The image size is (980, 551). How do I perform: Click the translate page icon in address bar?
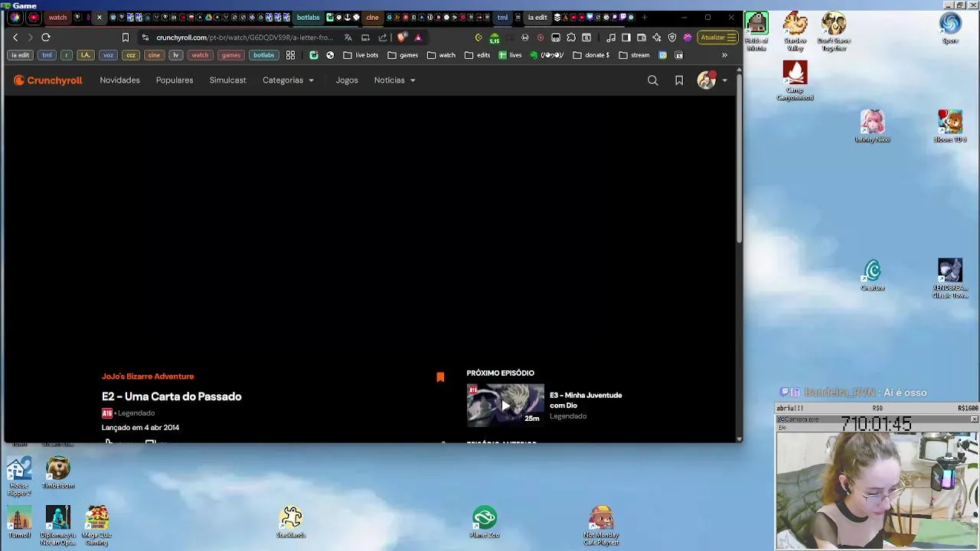pyautogui.click(x=348, y=37)
